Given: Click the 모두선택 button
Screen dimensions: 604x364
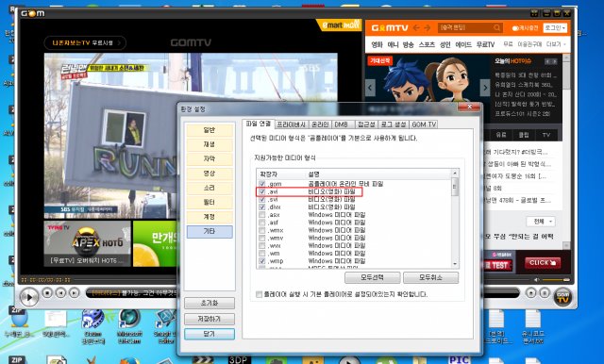Looking at the screenshot, I should click(372, 277).
